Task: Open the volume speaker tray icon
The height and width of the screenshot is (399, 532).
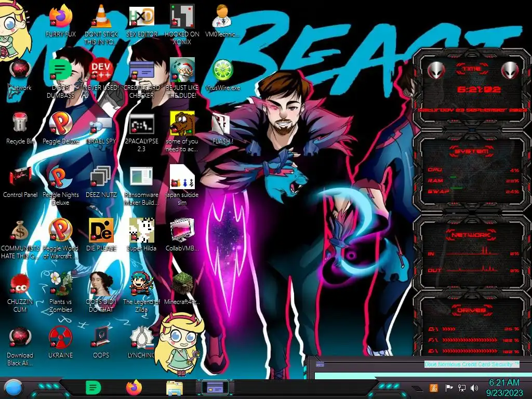Action: point(474,388)
